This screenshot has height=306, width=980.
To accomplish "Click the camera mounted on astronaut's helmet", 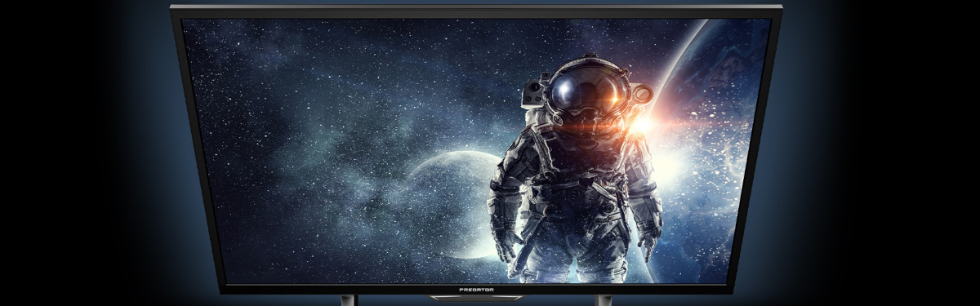I will [532, 91].
